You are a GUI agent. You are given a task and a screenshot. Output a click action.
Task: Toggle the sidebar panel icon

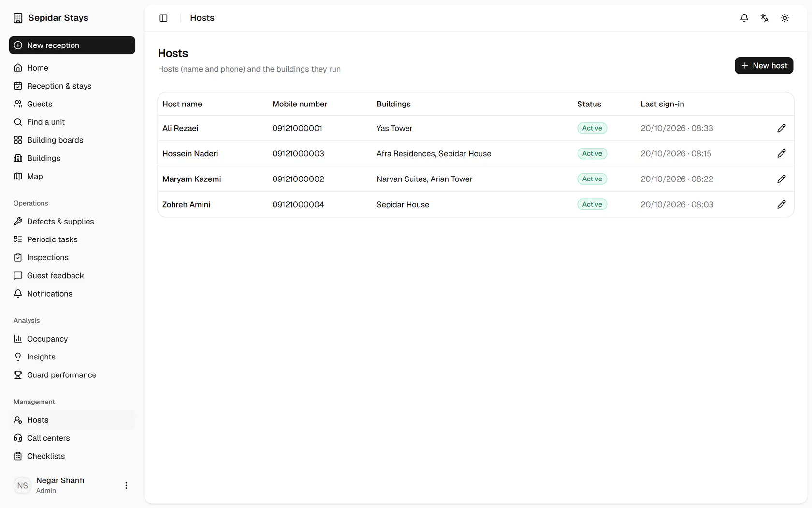point(163,18)
